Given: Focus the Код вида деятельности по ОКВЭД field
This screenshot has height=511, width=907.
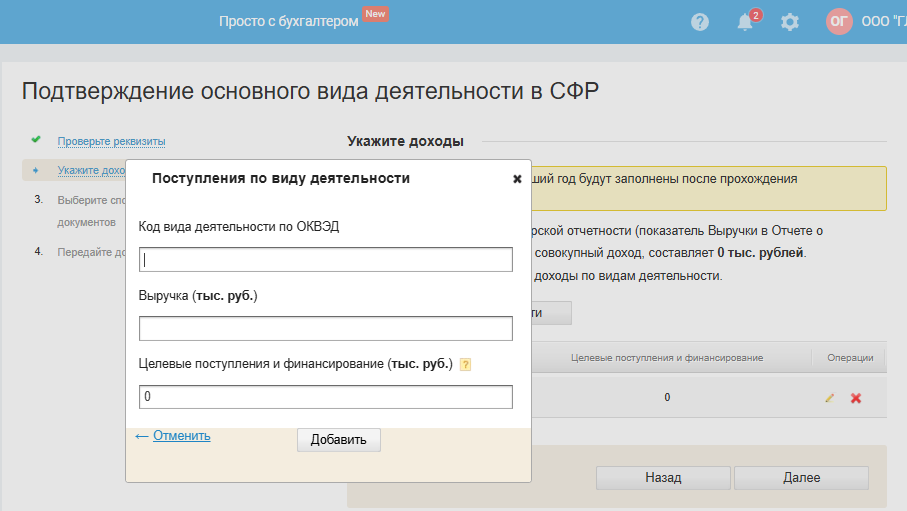Looking at the screenshot, I should click(325, 260).
